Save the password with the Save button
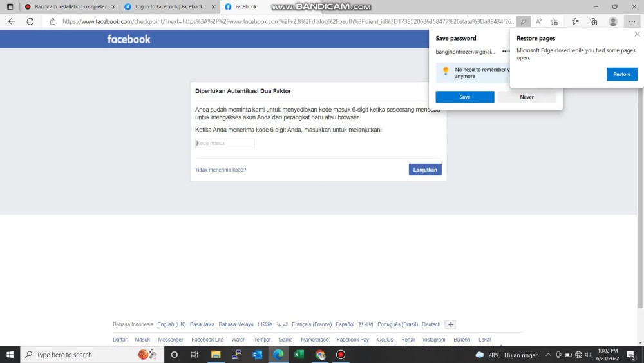Image resolution: width=644 pixels, height=363 pixels. (x=465, y=97)
